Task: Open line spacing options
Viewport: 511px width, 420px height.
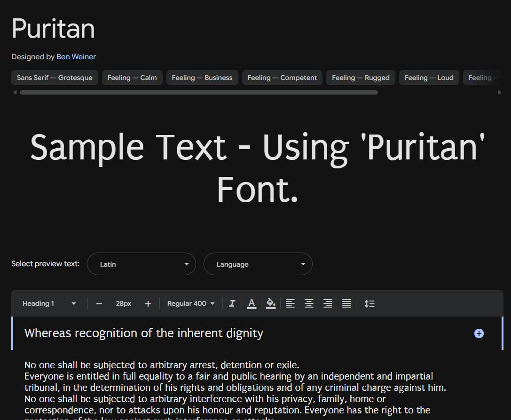Action: [x=369, y=303]
